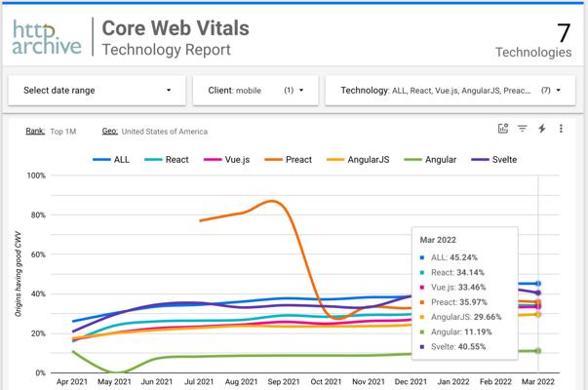Open the chart explore icon
The image size is (588, 390).
[x=503, y=129]
